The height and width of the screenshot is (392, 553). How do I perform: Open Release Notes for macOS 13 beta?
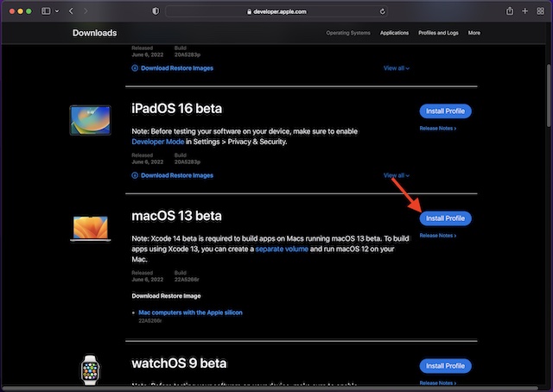tap(438, 236)
